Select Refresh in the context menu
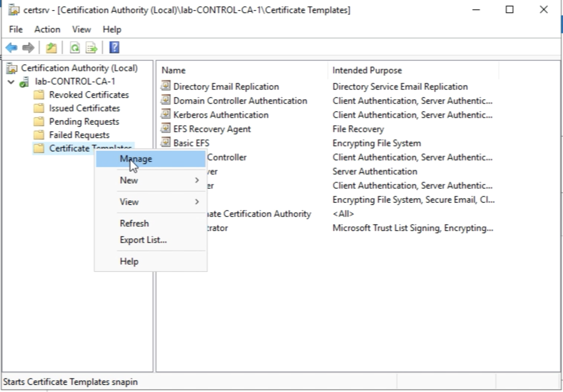Screen dimensions: 563x392 [x=134, y=224]
